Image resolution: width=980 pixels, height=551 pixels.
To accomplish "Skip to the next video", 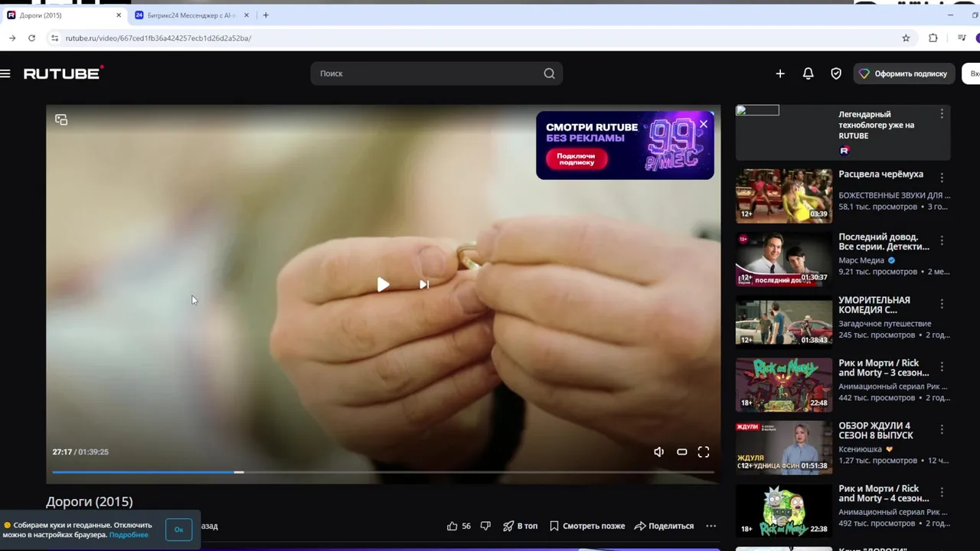I will (x=423, y=285).
